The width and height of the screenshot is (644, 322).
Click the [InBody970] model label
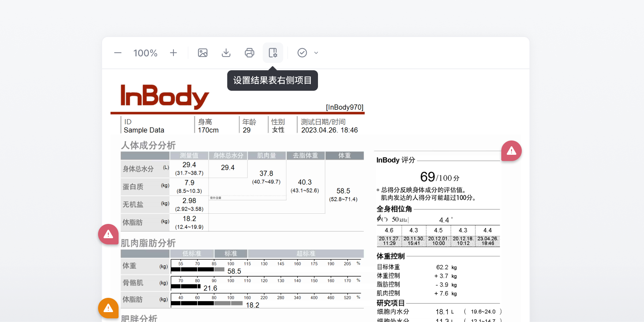(345, 107)
